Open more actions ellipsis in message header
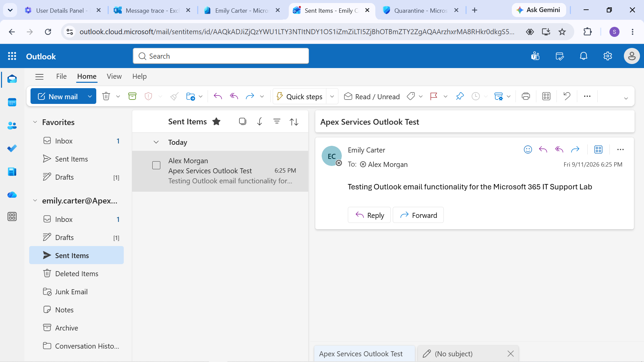The image size is (644, 362). pos(621,149)
